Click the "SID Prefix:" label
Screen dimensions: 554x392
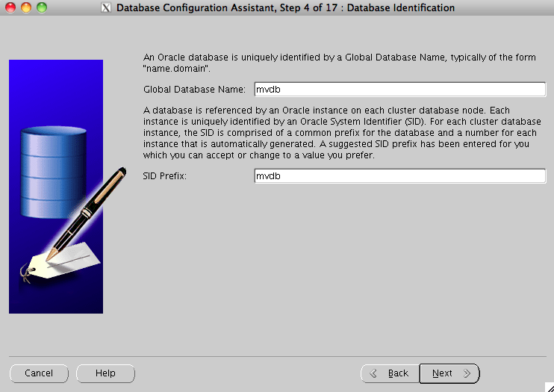(164, 176)
